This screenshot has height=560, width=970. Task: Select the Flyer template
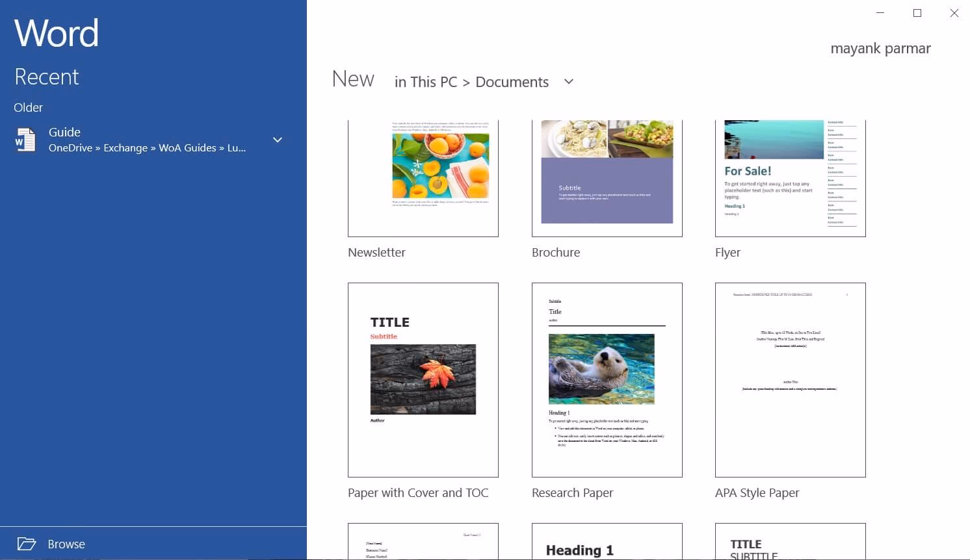(790, 177)
